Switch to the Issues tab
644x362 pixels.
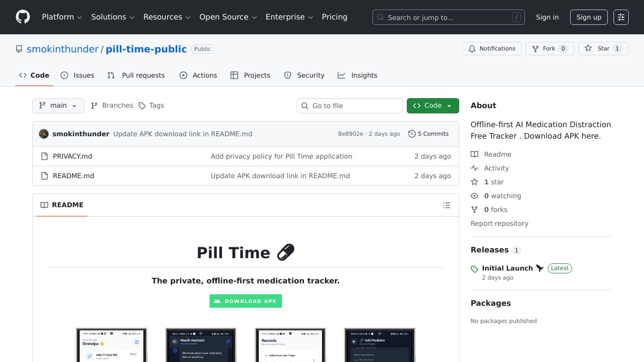(x=78, y=75)
